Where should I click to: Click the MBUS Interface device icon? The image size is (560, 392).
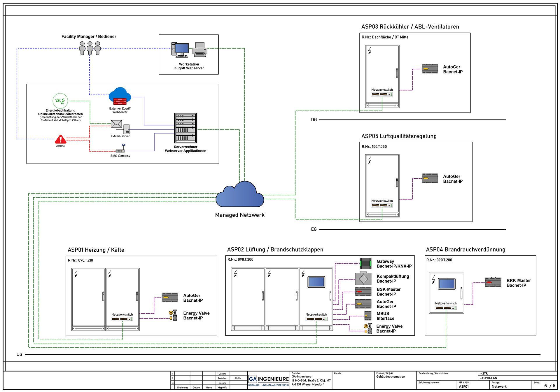tap(367, 316)
